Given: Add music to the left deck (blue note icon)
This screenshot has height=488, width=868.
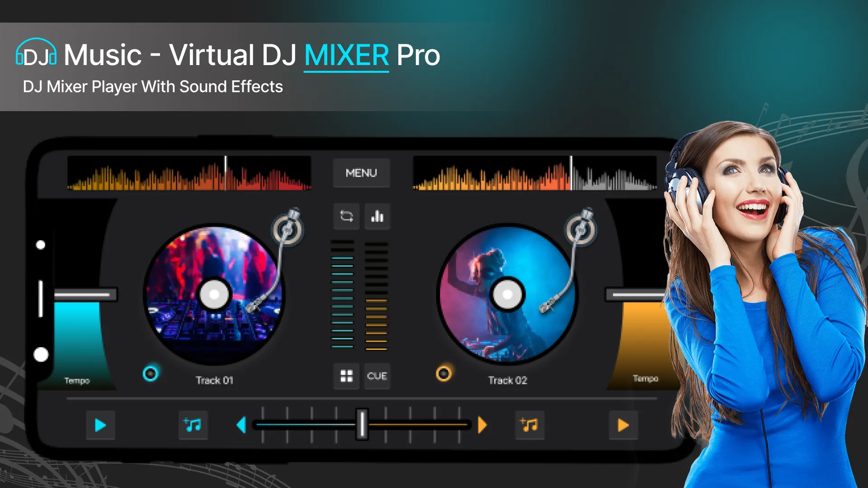Looking at the screenshot, I should [x=193, y=425].
